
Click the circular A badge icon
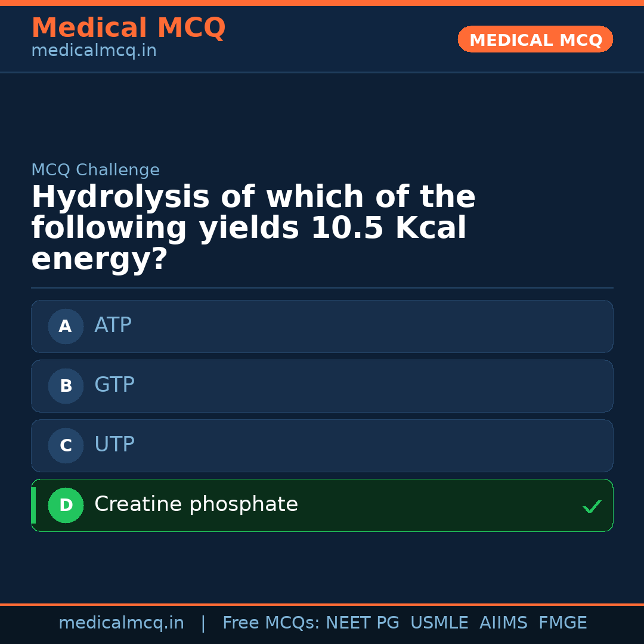(66, 326)
